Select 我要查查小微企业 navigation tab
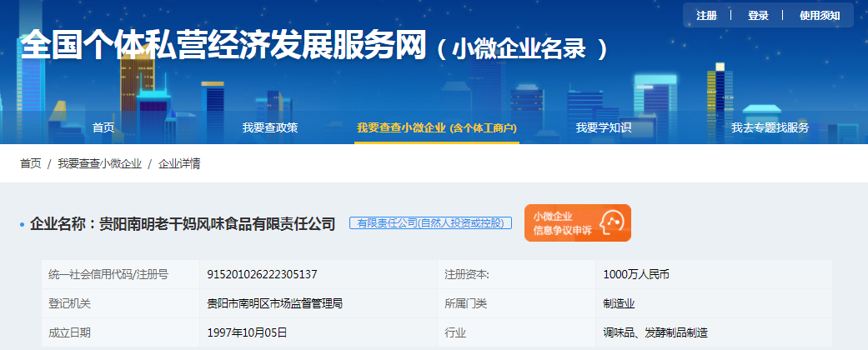 click(437, 127)
